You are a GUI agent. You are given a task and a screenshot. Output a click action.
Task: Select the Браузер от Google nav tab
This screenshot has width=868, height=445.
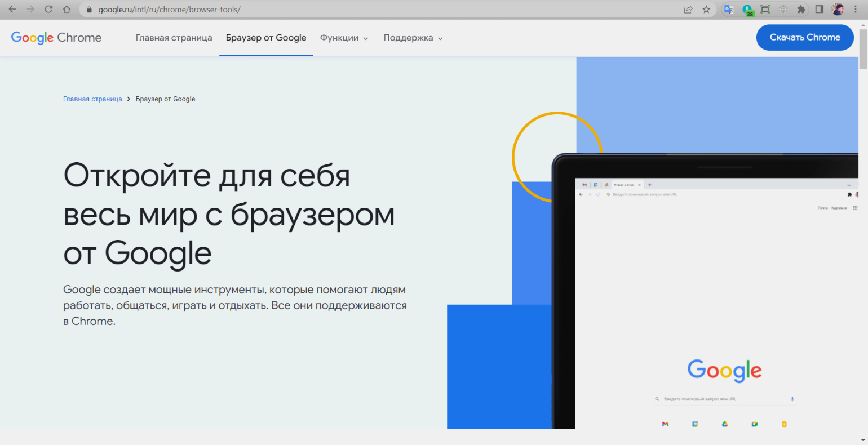tap(266, 38)
